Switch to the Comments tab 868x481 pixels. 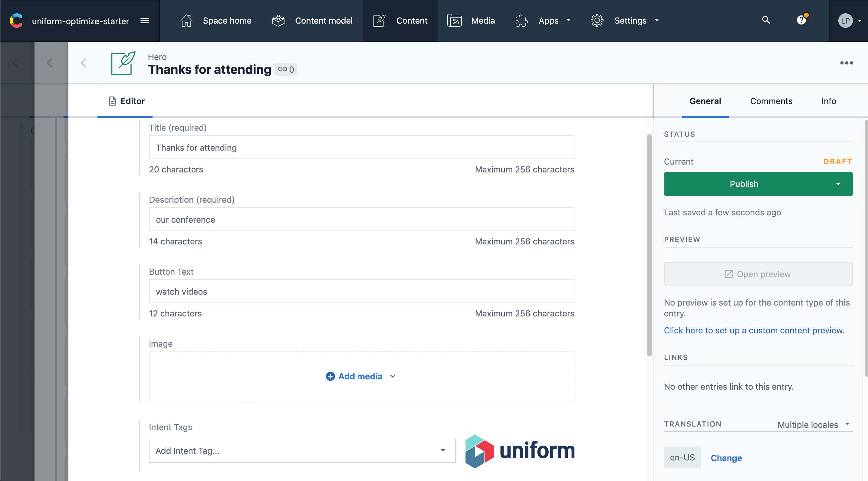[x=771, y=101]
